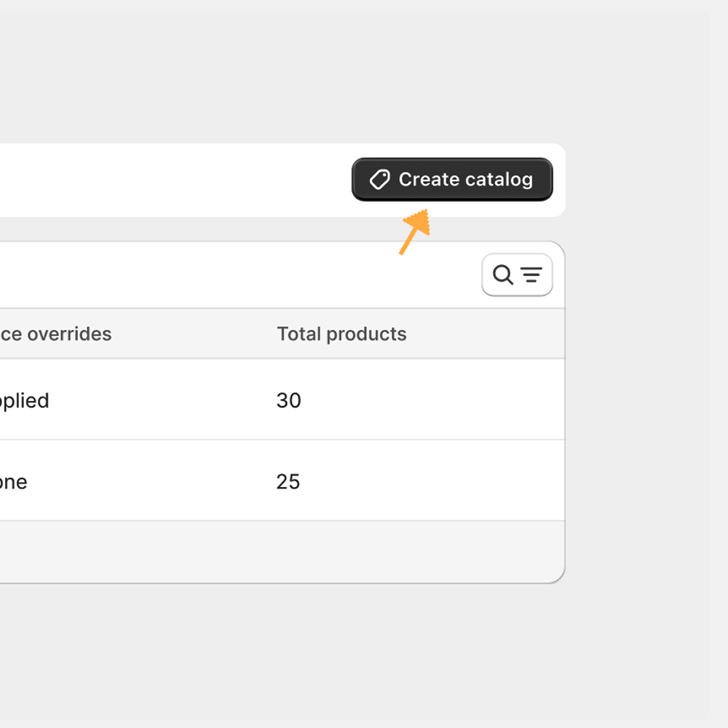The height and width of the screenshot is (728, 728).
Task: Select the total products value 30
Action: [289, 400]
